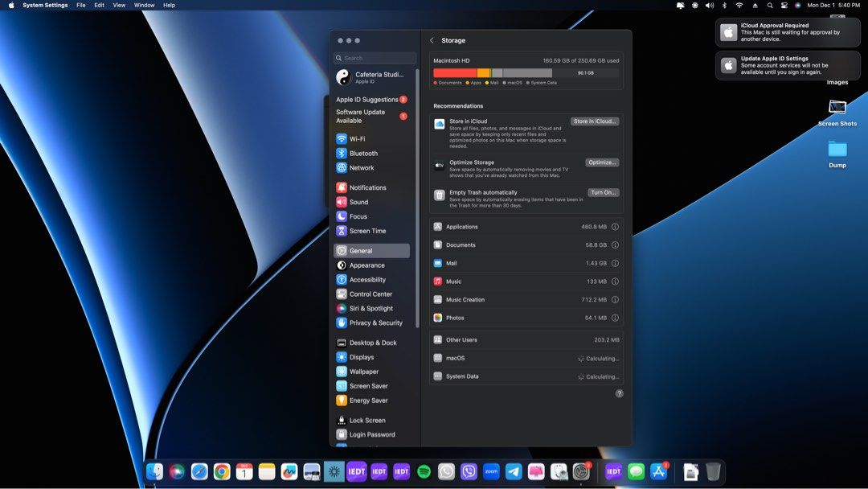This screenshot has width=868, height=489.
Task: Open Desktop & Dock settings
Action: [372, 343]
